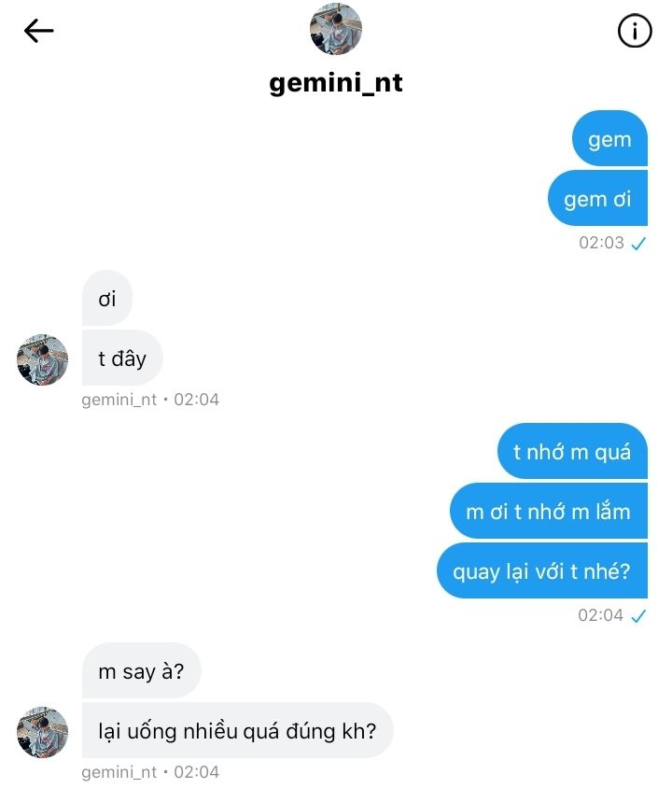Image resolution: width=672 pixels, height=788 pixels.
Task: Select the 'm say à?' bubble
Action: (x=141, y=670)
